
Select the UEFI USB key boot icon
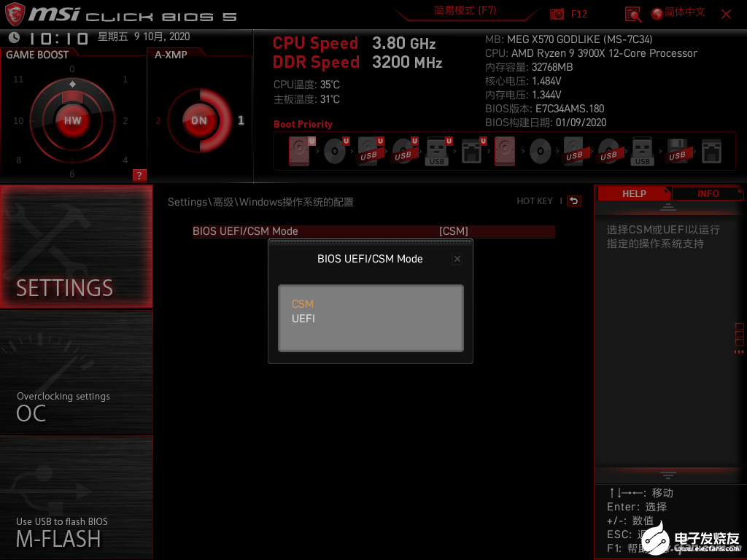tap(438, 151)
